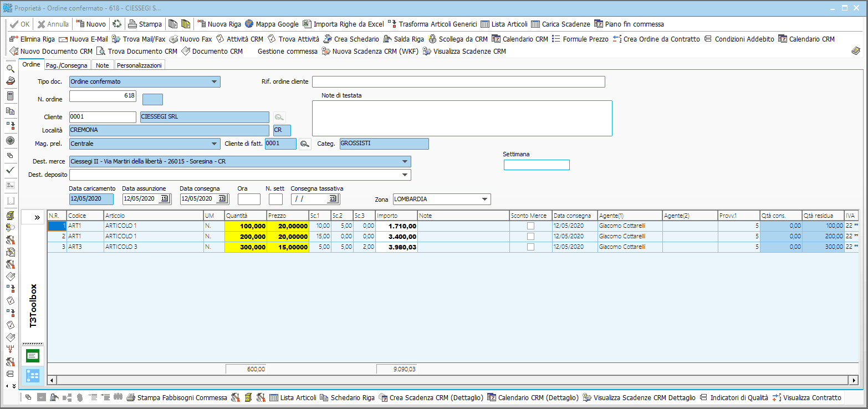Open Condizioni Addebito
This screenshot has height=409, width=868.
tap(739, 39)
